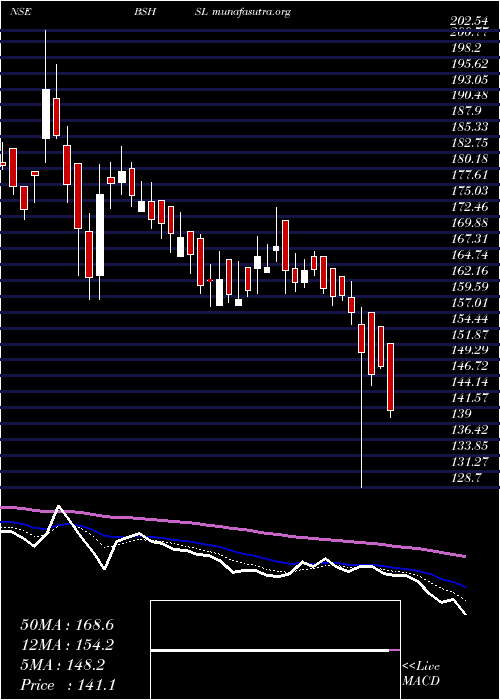Screen dimensions: 500x700
Task: Click the 202.54 price axis label
Action: [469, 21]
